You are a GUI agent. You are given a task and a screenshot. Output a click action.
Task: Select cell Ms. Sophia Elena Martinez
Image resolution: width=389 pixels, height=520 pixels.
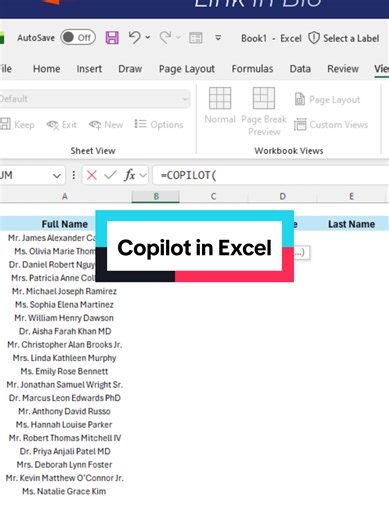[65, 305]
